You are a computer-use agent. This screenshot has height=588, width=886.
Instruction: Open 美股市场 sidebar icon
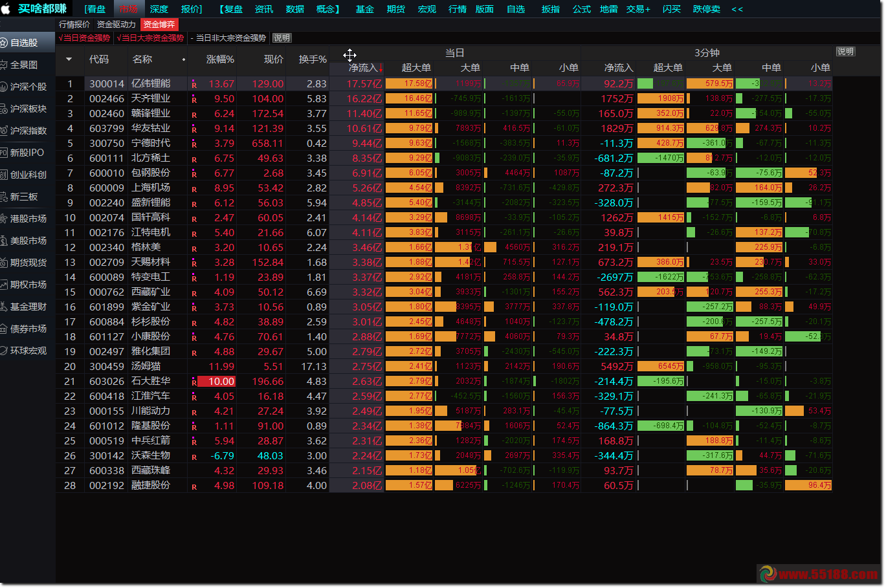[x=4, y=241]
